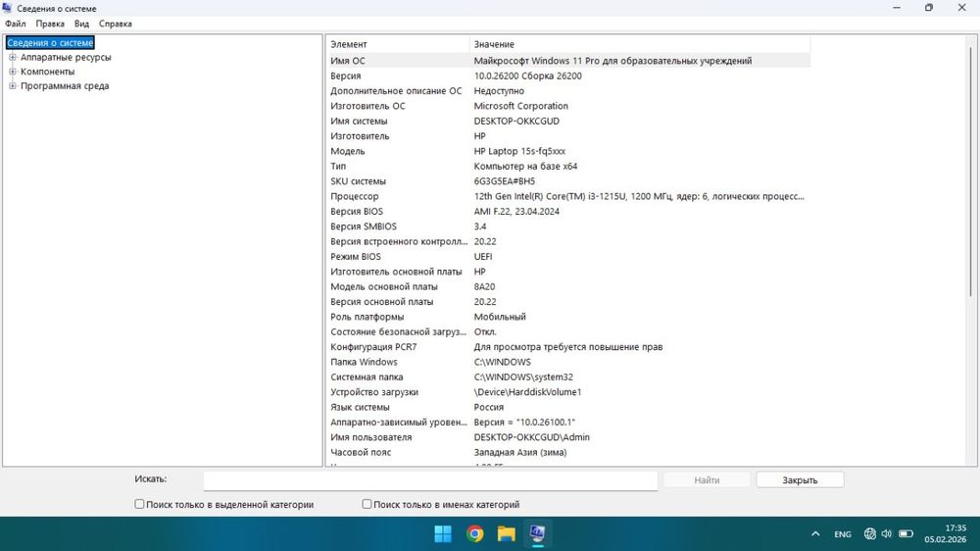Select Аппаратно-зависимый уровень 10.0.26100.1 row
Screen dimensions: 980x551
point(568,423)
